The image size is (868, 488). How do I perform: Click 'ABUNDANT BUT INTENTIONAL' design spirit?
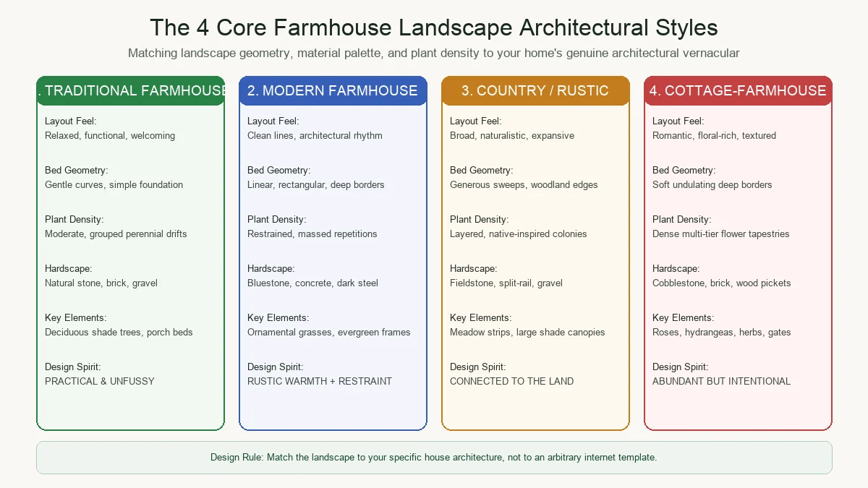click(x=722, y=381)
